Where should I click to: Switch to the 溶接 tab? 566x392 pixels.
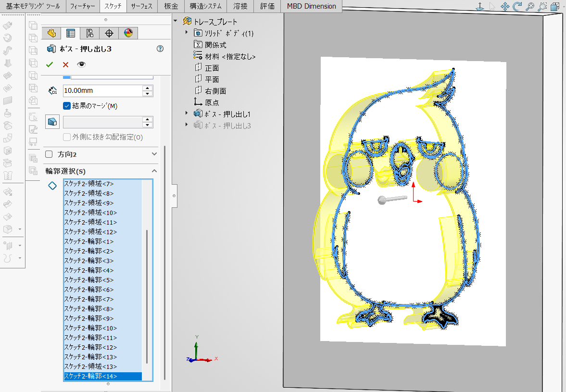point(240,6)
